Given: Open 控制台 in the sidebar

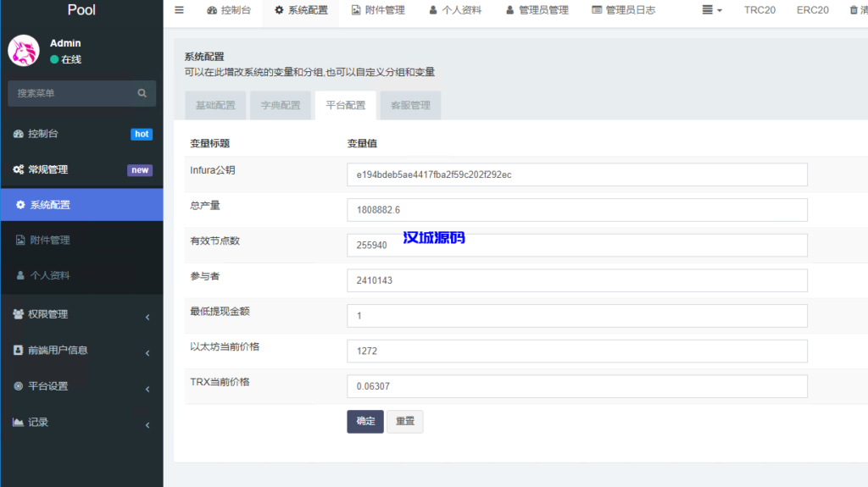Looking at the screenshot, I should [82, 134].
